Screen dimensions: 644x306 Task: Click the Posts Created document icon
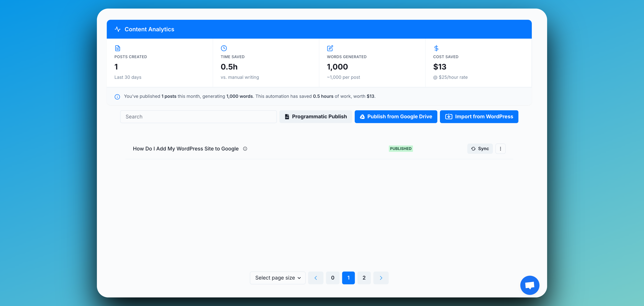[x=118, y=48]
